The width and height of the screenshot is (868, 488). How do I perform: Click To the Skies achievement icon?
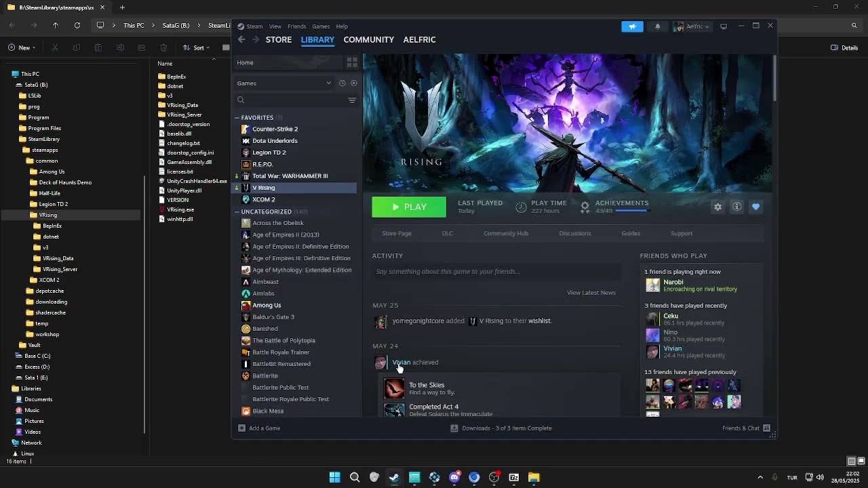click(394, 388)
